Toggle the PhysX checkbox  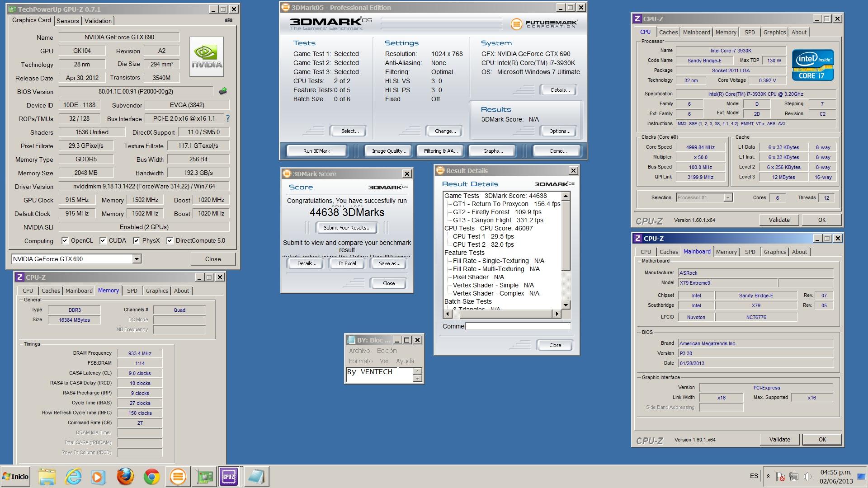point(136,240)
